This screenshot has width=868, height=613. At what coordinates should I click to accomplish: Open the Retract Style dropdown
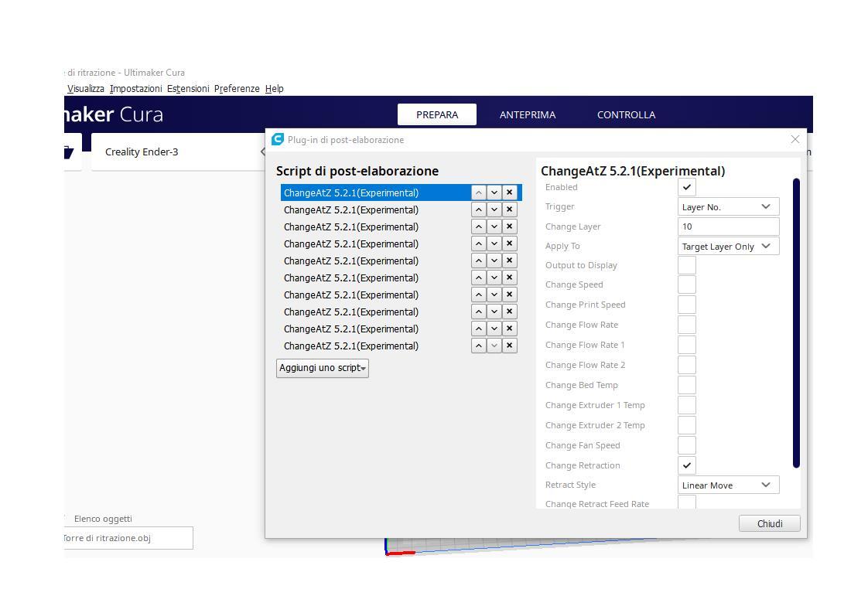(728, 485)
